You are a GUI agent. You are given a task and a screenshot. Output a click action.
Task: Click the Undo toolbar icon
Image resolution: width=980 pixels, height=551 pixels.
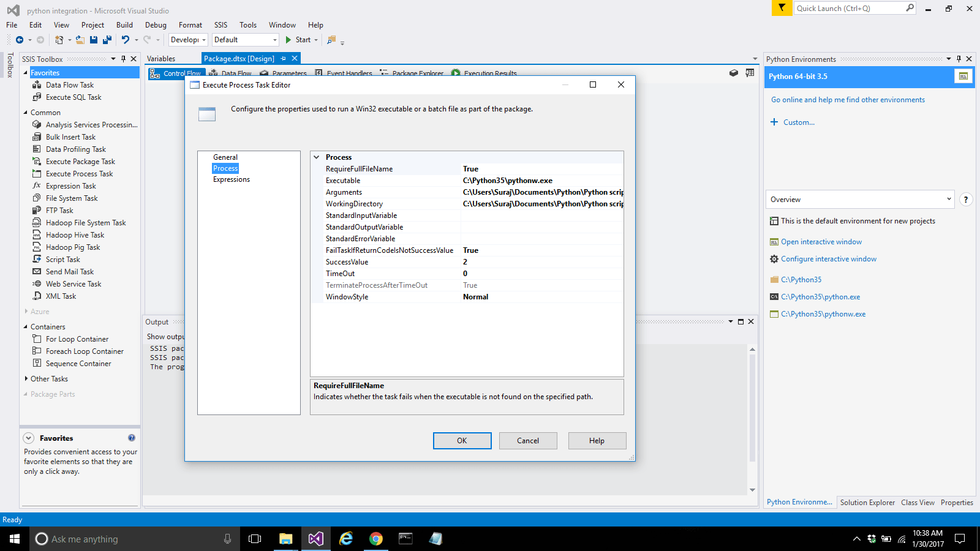[x=126, y=40]
